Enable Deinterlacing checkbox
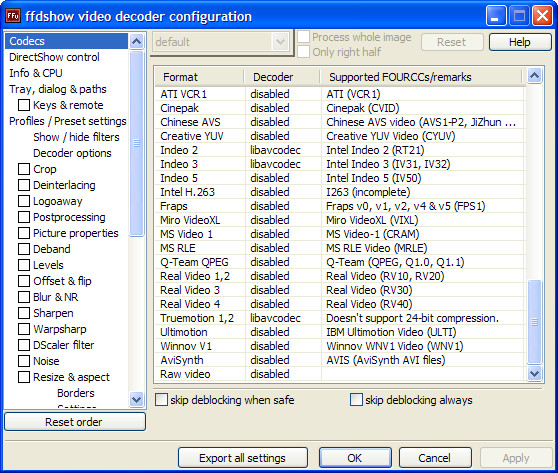 click(x=24, y=185)
